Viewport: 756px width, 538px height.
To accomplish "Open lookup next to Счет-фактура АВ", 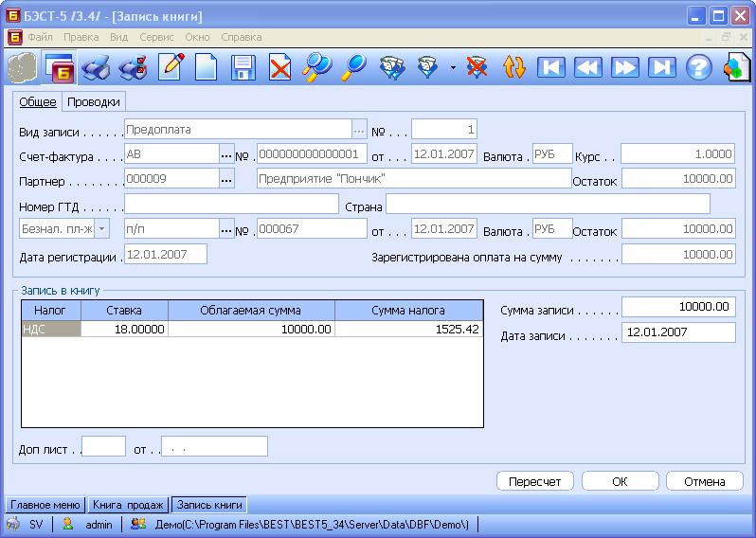I will (x=226, y=154).
